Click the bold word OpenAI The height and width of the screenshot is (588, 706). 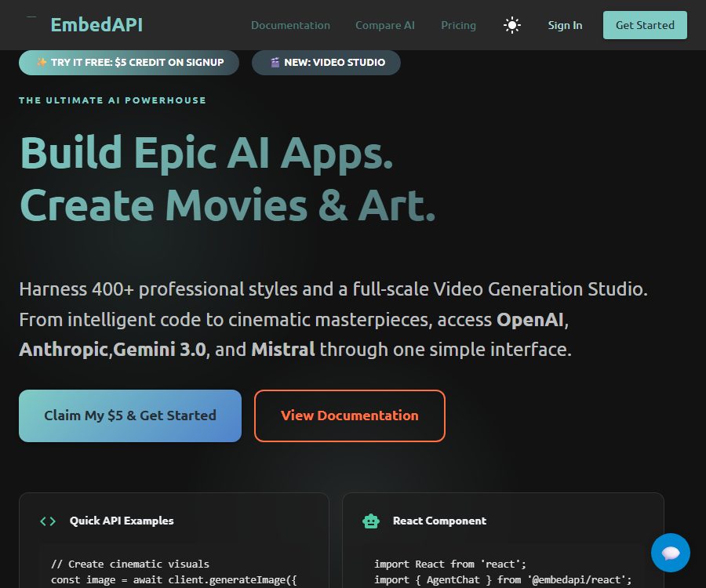(x=530, y=320)
